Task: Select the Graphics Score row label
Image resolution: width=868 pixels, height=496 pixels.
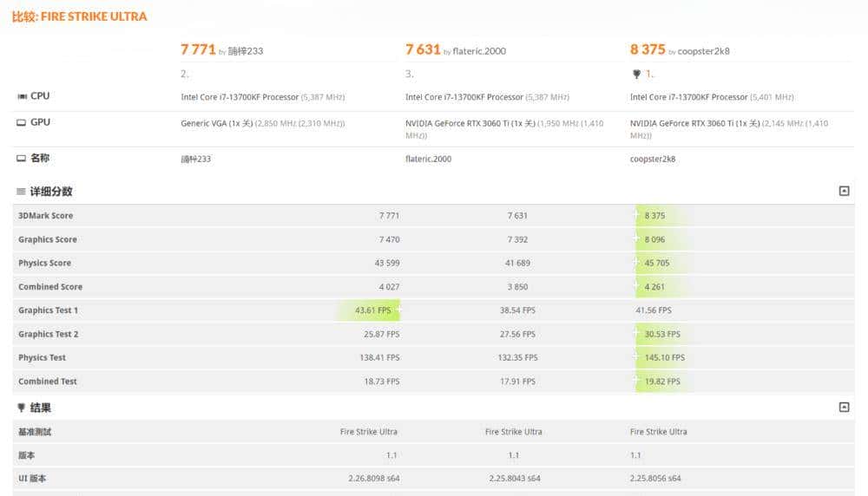Action: [48, 239]
